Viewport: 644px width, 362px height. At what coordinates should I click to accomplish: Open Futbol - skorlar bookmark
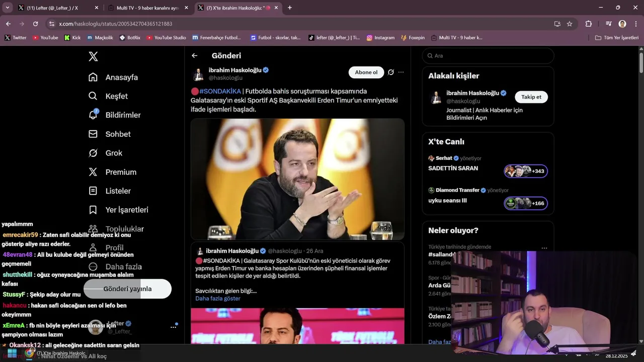click(275, 38)
